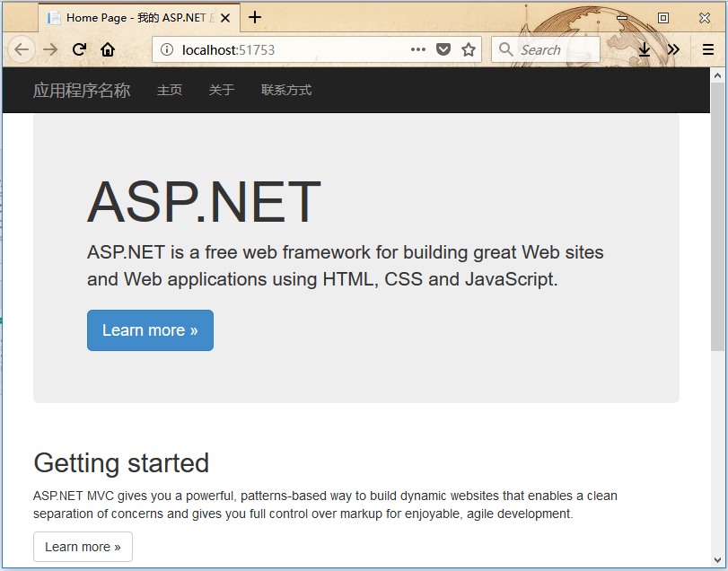Open the downloads panel
Viewport: 728px width, 571px height.
pos(645,50)
